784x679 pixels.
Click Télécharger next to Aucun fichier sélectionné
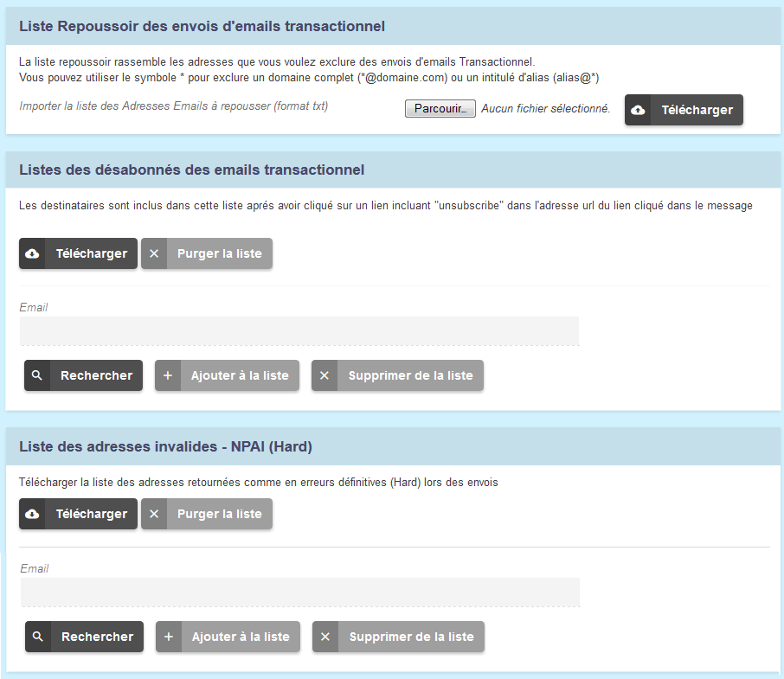pyautogui.click(x=684, y=110)
